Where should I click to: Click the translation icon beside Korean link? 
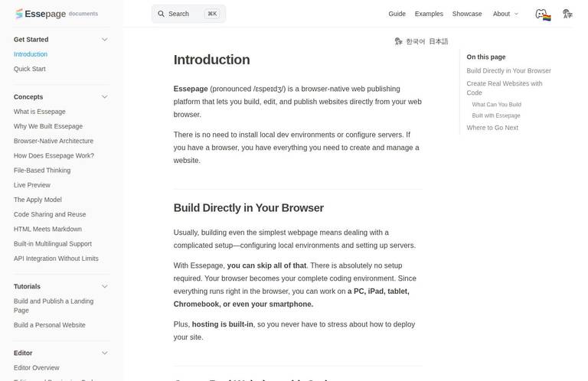tap(398, 41)
